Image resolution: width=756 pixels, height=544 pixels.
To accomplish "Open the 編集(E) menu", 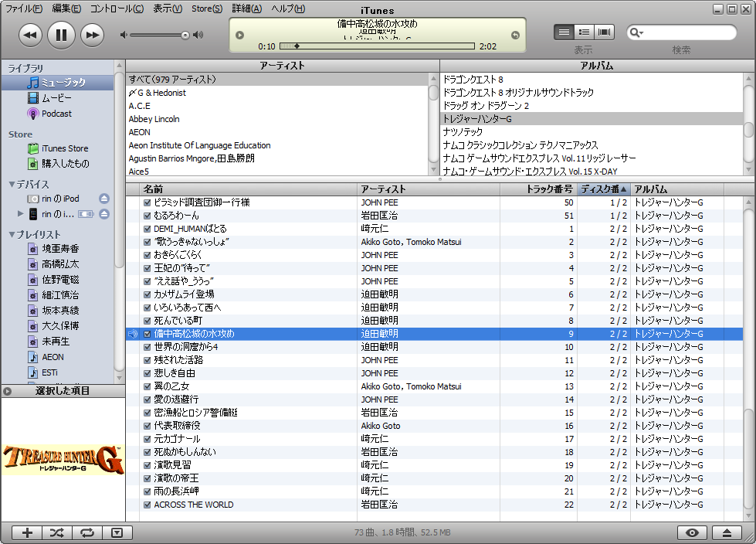I will tap(66, 8).
